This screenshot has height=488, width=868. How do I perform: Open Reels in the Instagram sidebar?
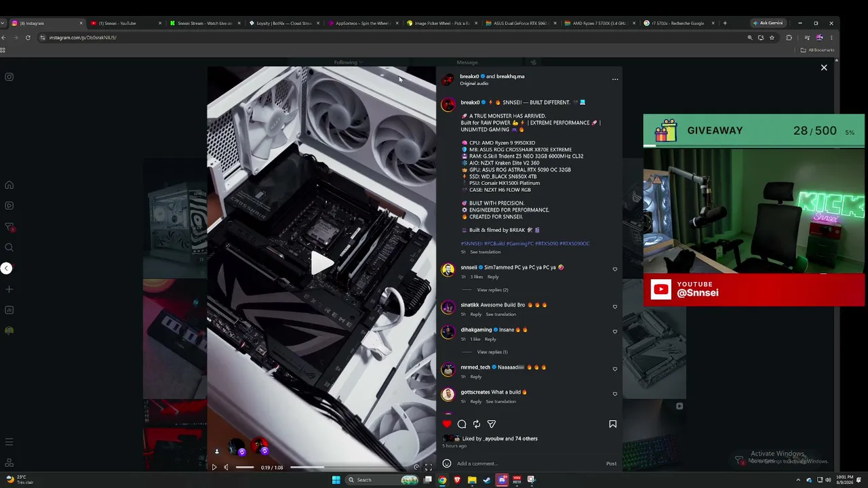(x=9, y=205)
